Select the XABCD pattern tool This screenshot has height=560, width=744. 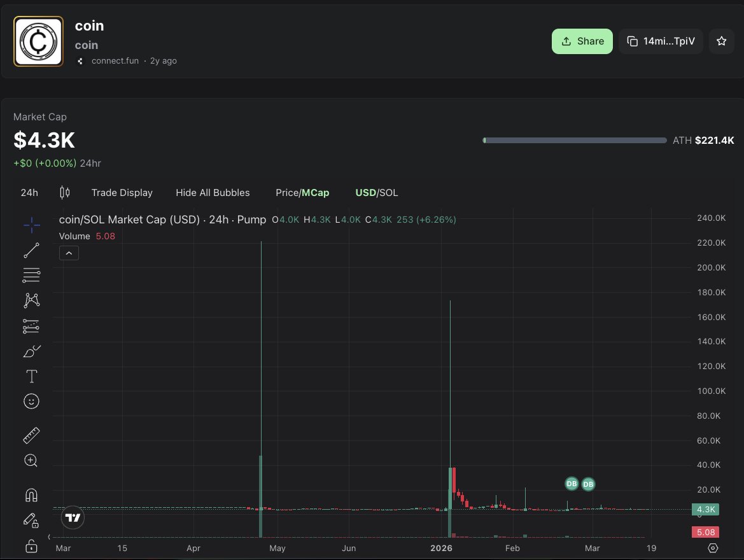pyautogui.click(x=31, y=300)
